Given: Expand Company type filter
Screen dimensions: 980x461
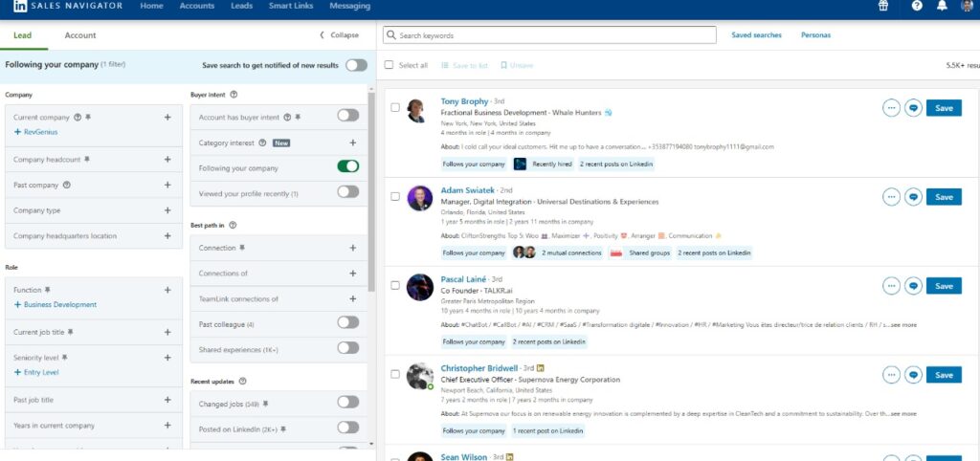Looking at the screenshot, I should (x=167, y=210).
